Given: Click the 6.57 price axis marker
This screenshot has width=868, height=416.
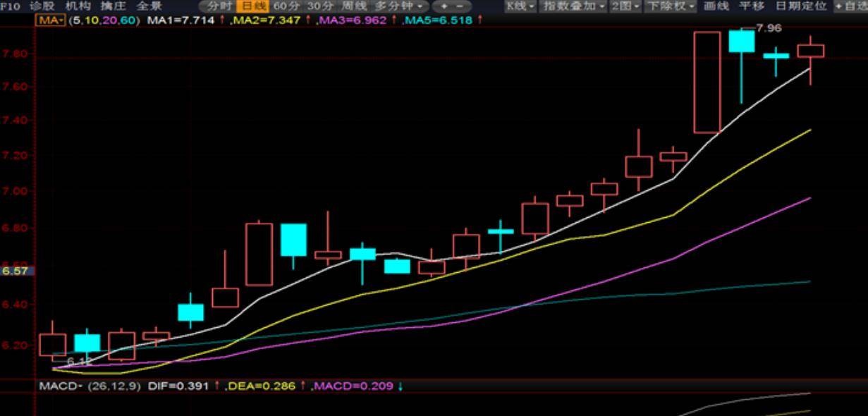Looking at the screenshot, I should [13, 270].
